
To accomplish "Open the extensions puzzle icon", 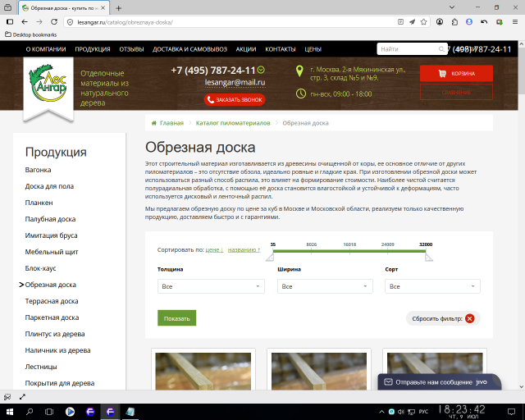I will tap(454, 22).
